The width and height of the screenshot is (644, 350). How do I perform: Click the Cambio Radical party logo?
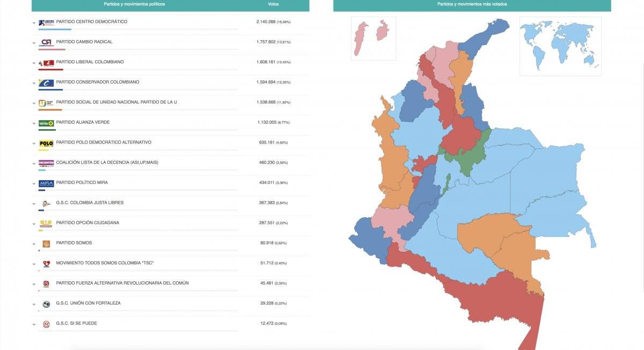coord(46,42)
